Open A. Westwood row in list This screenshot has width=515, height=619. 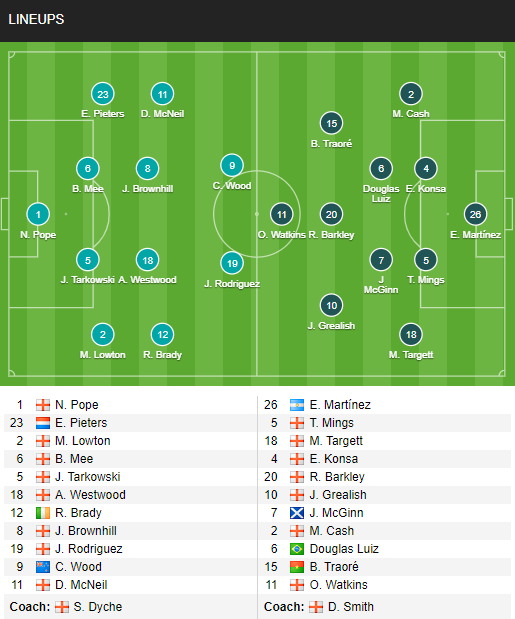pos(130,495)
